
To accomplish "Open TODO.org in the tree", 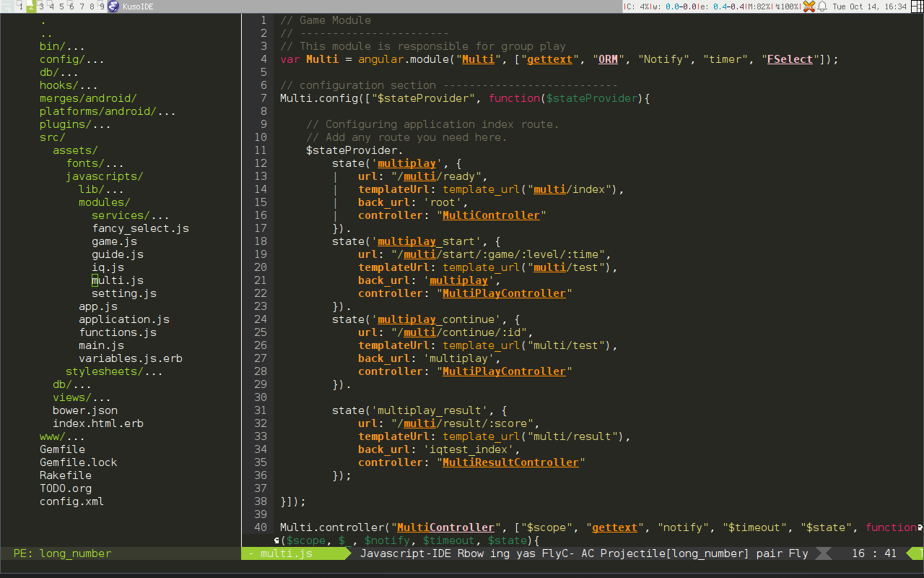I will coord(66,488).
